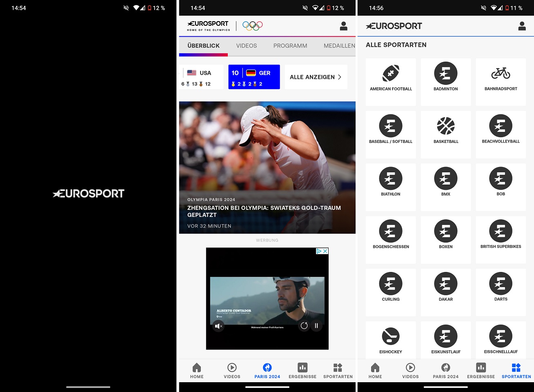Select the Boxen tile
Screen dimensions: 534x392
(446, 240)
